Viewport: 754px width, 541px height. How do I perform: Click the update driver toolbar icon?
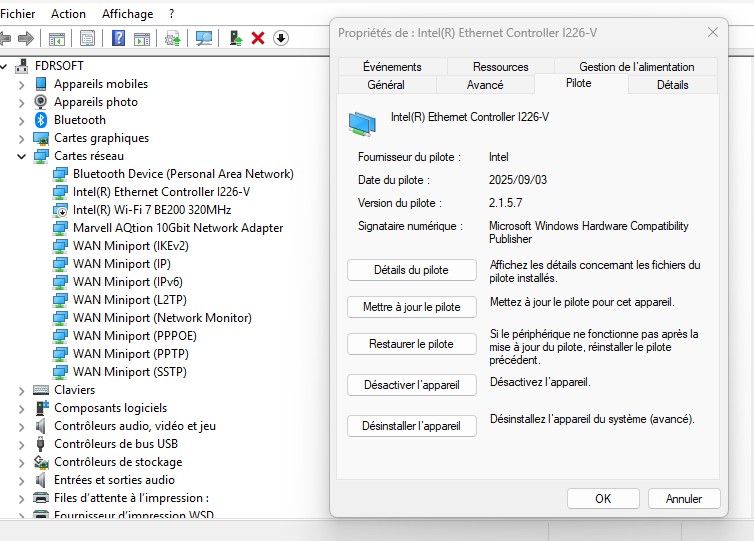click(235, 38)
